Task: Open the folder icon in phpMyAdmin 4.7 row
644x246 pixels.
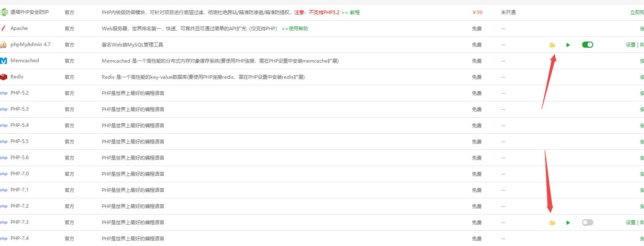Action: click(552, 45)
